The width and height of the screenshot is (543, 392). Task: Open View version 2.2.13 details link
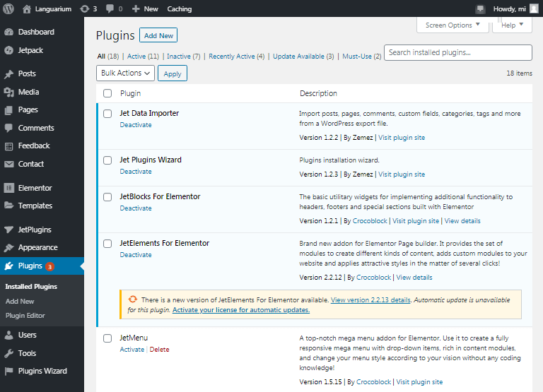click(x=370, y=300)
